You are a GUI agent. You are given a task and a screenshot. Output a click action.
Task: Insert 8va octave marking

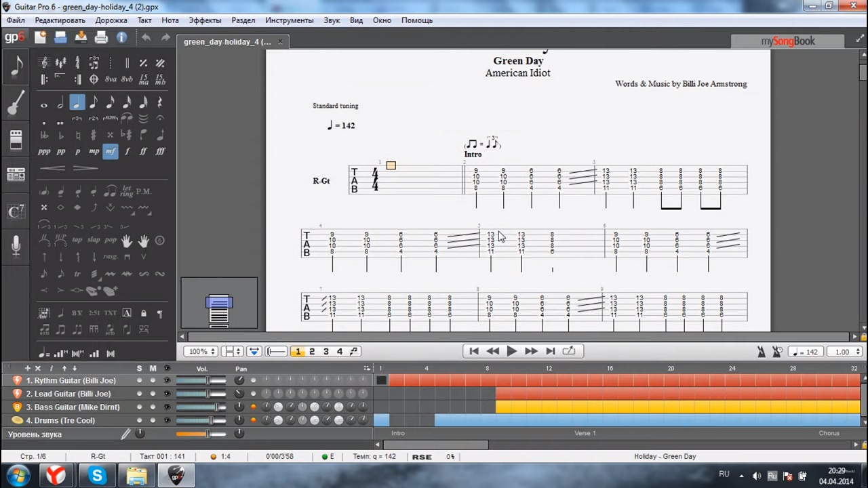click(111, 79)
